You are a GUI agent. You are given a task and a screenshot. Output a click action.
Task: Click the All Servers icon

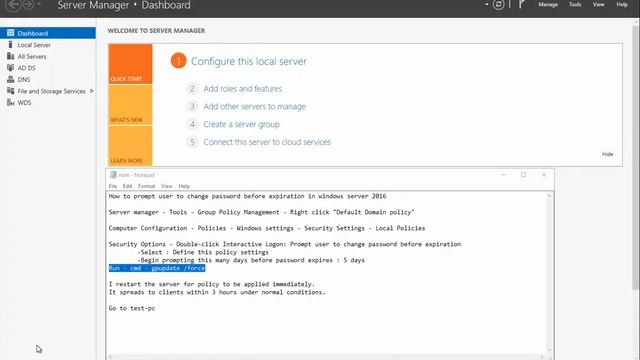[11, 56]
